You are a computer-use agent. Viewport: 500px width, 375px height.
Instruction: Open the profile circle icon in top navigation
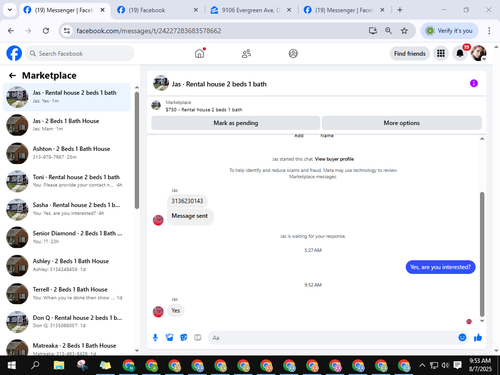click(293, 53)
